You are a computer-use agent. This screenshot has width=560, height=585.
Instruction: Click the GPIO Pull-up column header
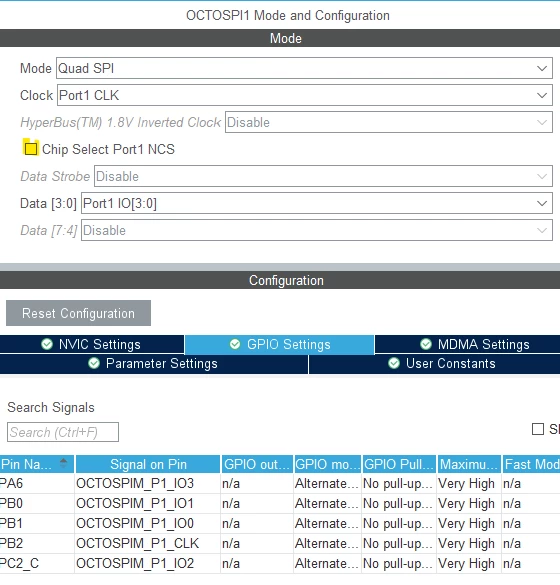399,464
